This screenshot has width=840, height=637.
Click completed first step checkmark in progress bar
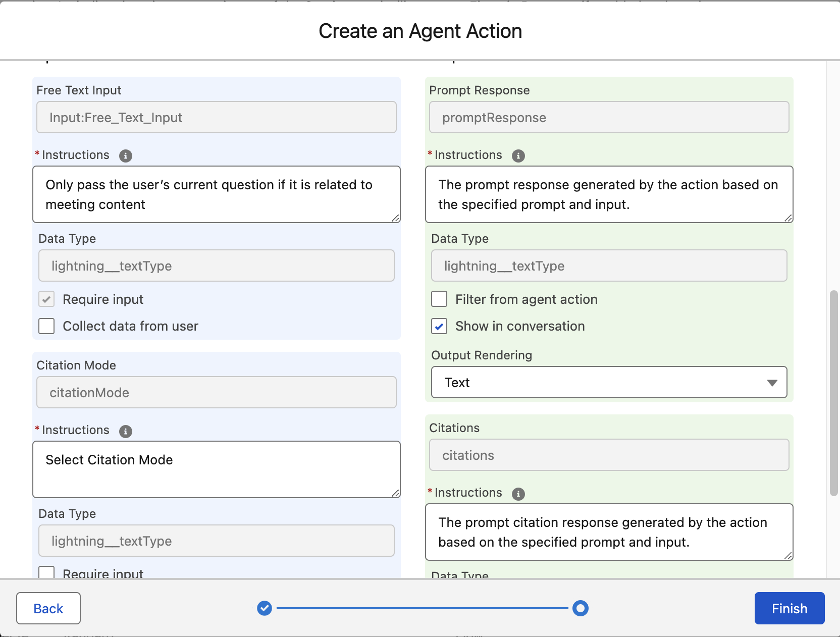click(x=265, y=608)
